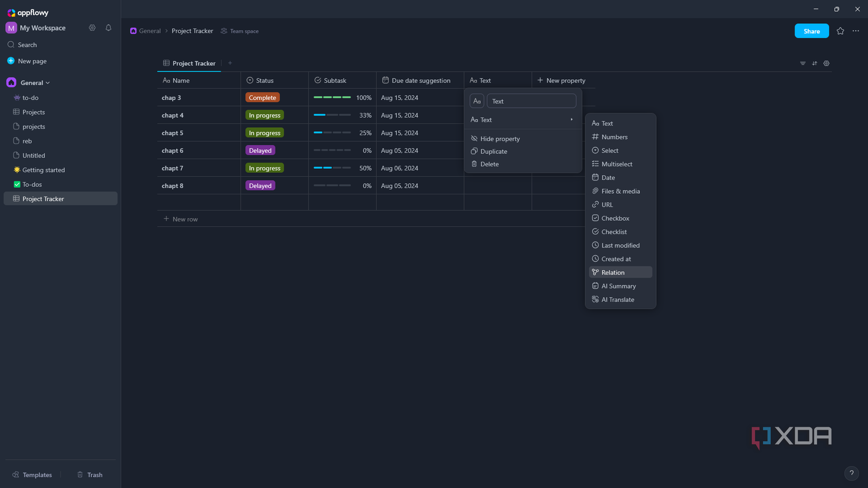Choose the Select property type

click(620, 150)
